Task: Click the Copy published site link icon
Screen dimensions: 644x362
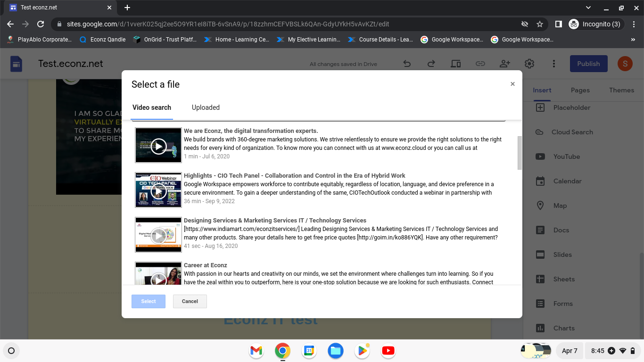Action: 480,64
